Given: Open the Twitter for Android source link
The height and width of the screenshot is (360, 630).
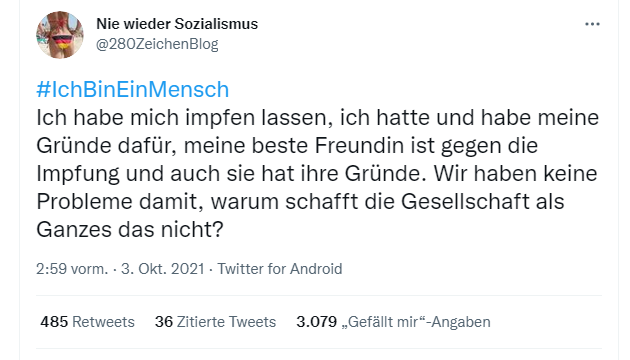Looking at the screenshot, I should pyautogui.click(x=280, y=268).
